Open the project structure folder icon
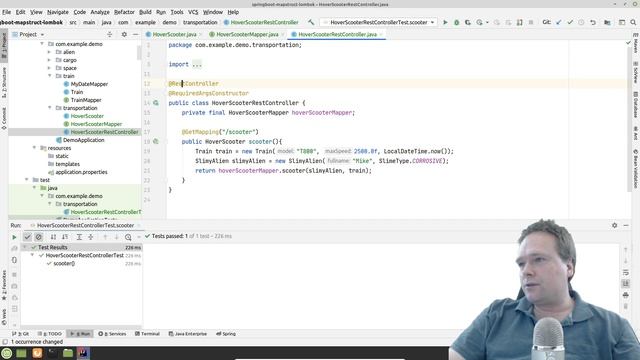Screen dimensions: 640x360 (x=607, y=22)
